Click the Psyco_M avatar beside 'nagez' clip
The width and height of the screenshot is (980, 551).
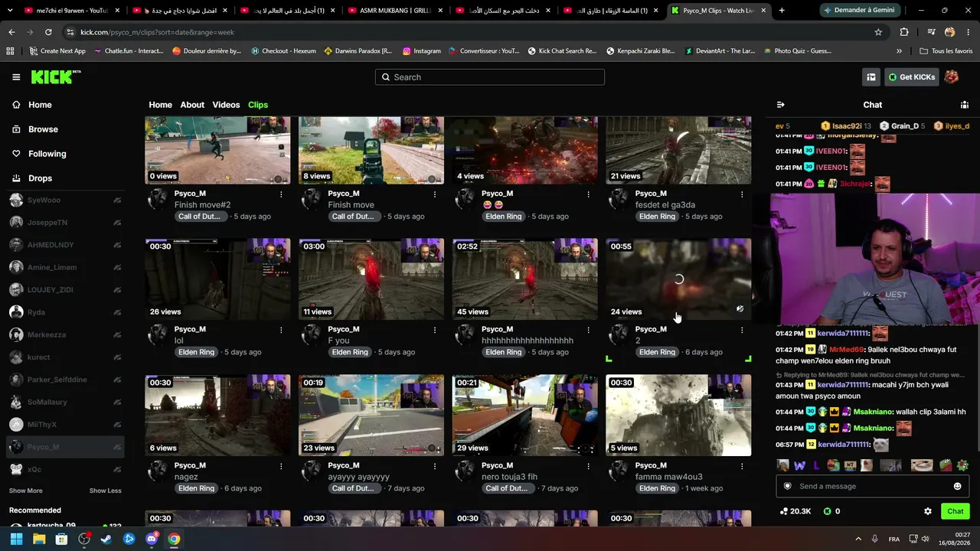pos(158,471)
